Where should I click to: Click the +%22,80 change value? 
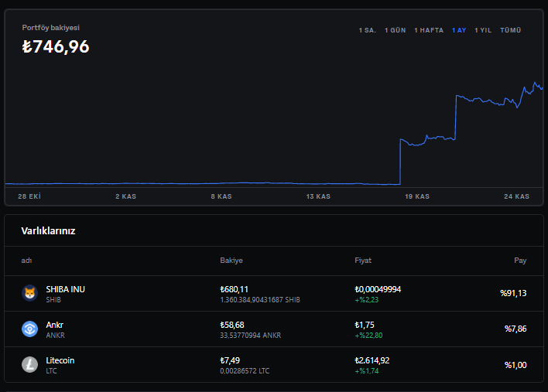click(368, 336)
